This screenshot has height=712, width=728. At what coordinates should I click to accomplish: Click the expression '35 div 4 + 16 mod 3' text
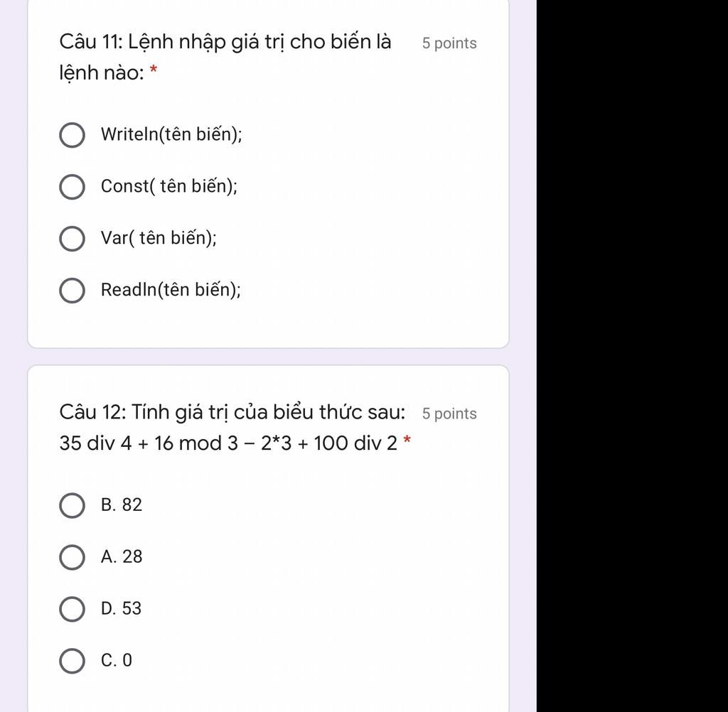click(149, 443)
